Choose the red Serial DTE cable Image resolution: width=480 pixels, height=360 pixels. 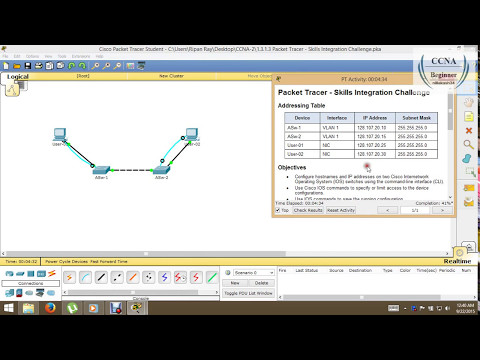click(x=196, y=277)
